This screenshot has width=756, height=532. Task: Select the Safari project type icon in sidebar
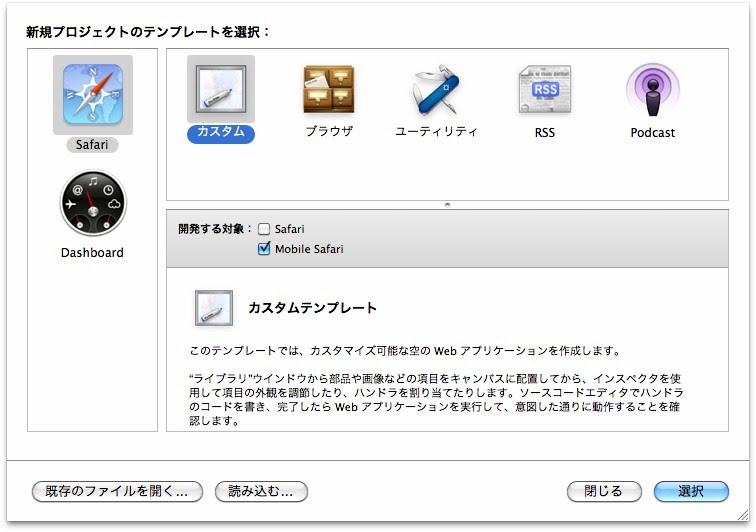tap(92, 94)
